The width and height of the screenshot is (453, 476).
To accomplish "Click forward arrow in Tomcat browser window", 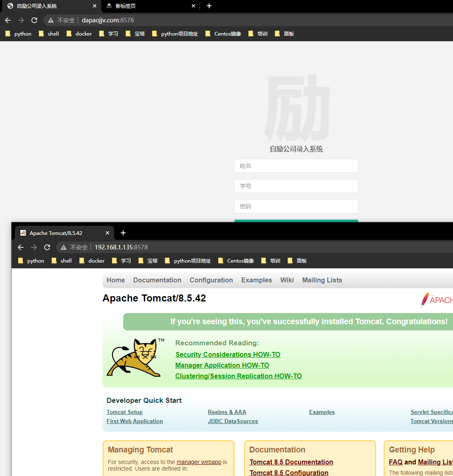I will pos(33,247).
